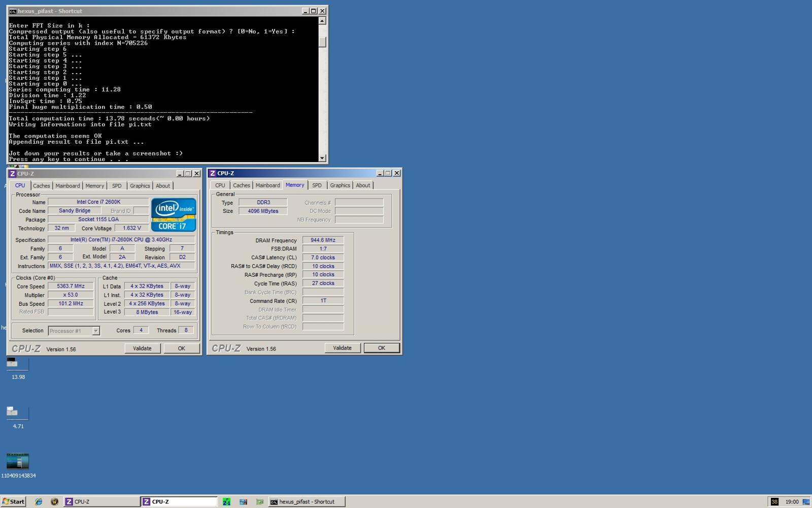Click the green 21 icon in the taskbar
The height and width of the screenshot is (508, 812).
click(x=227, y=501)
